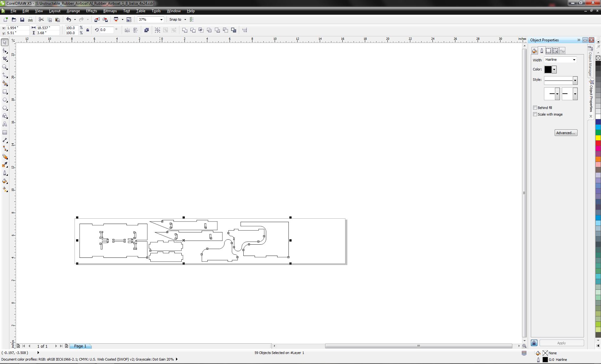Check the Behind fill checkbox

(535, 107)
